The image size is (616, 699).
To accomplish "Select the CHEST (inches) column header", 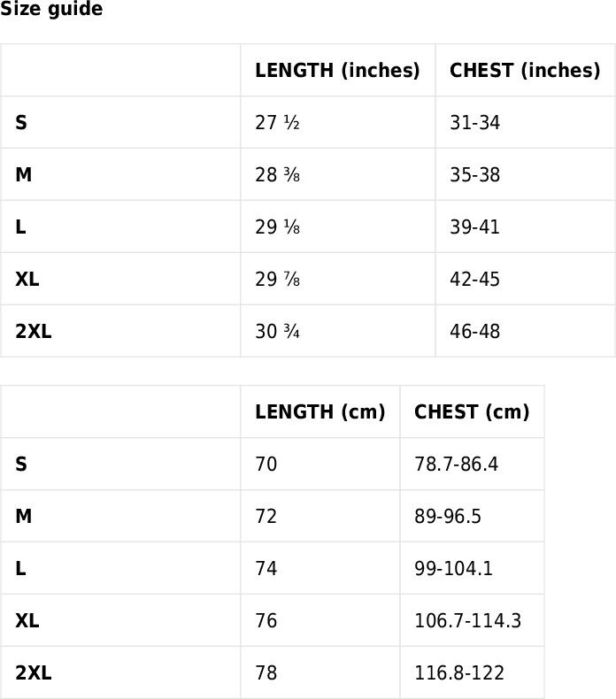I will coord(525,70).
